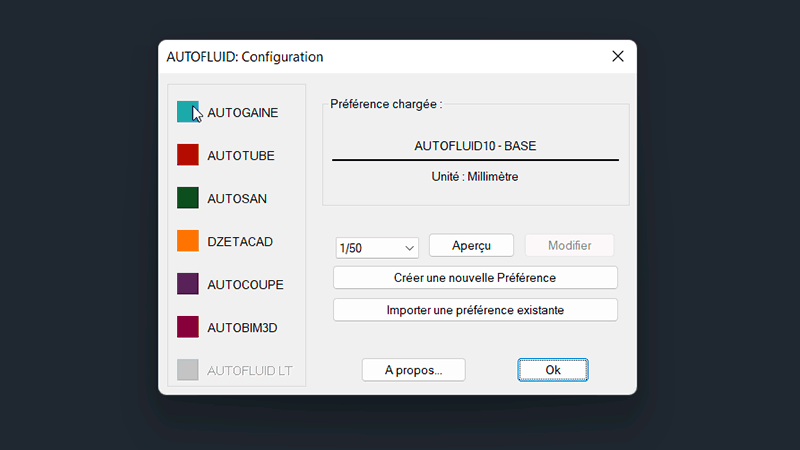Select the AUTOGAINE module label
Image resolution: width=800 pixels, height=450 pixels.
click(x=242, y=113)
